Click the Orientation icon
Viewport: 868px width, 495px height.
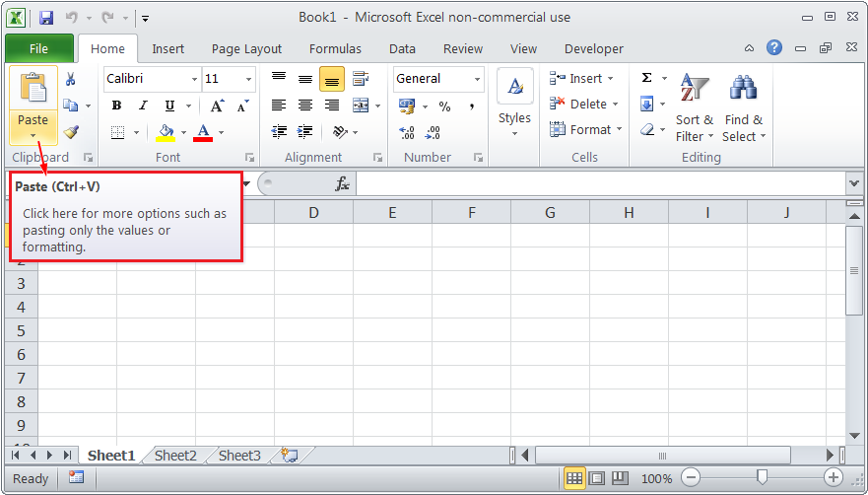(x=340, y=132)
